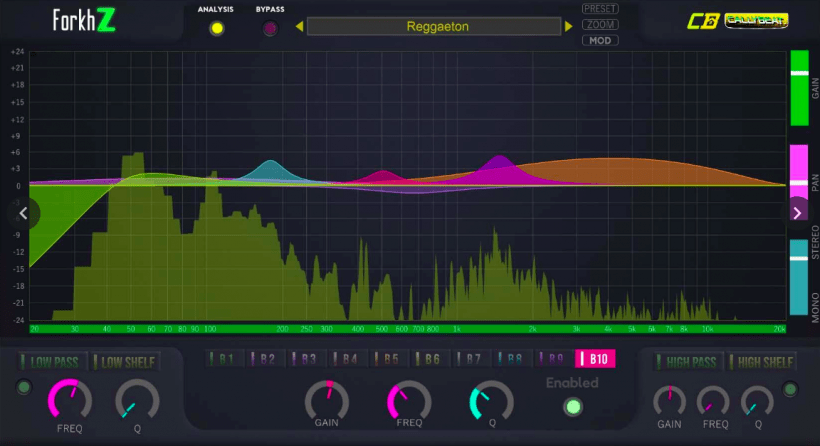Screen dimensions: 820x446
Task: Select the B10 band tab
Action: pyautogui.click(x=596, y=359)
